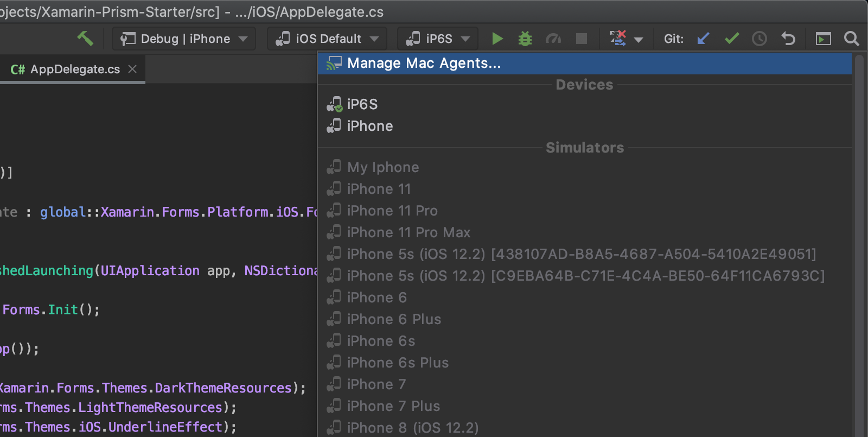Click the Git history clock icon
The height and width of the screenshot is (437, 868).
point(759,39)
